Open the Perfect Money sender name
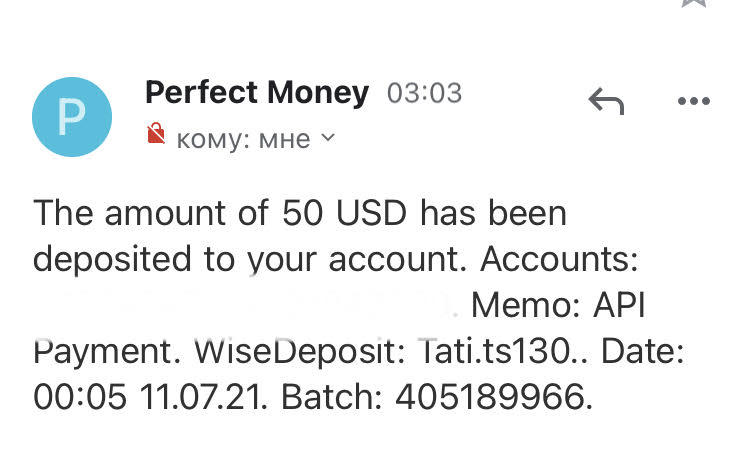This screenshot has height=473, width=750. click(x=257, y=93)
